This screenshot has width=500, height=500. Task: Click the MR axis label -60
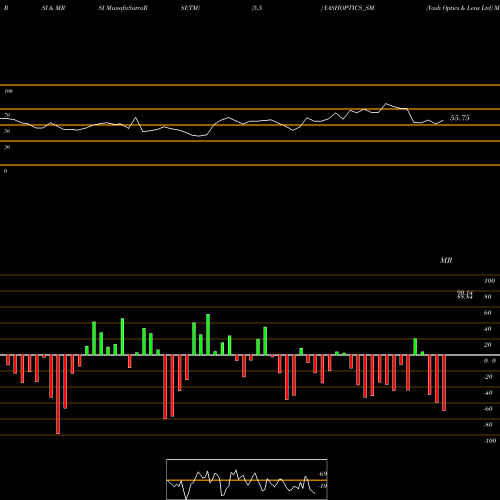pyautogui.click(x=488, y=409)
